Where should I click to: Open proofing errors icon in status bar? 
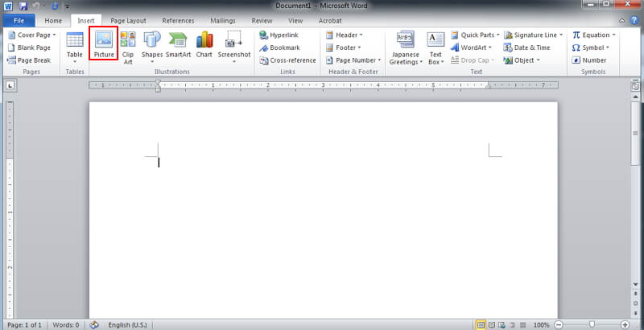(x=94, y=324)
